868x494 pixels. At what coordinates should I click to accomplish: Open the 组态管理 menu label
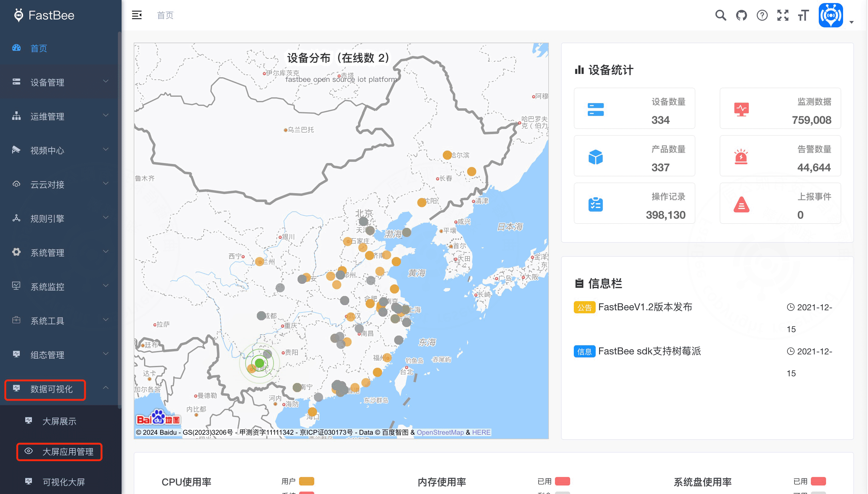point(47,355)
